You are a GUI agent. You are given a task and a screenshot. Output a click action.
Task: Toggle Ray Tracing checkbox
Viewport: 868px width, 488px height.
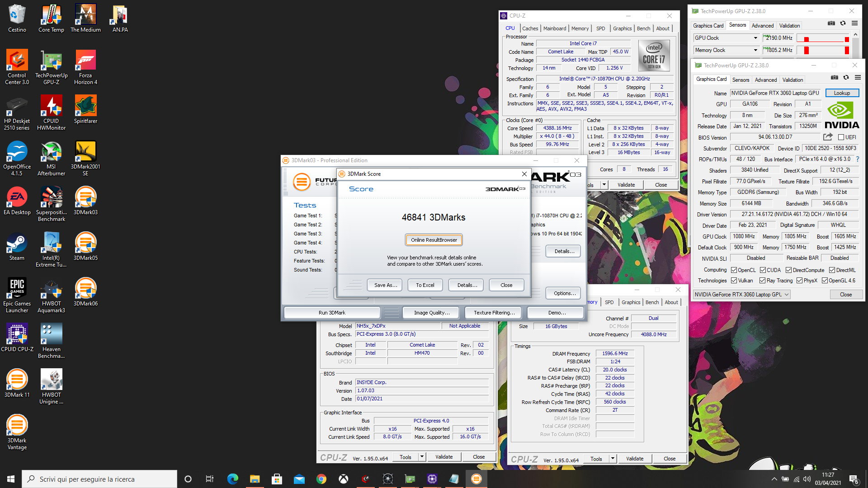point(763,280)
